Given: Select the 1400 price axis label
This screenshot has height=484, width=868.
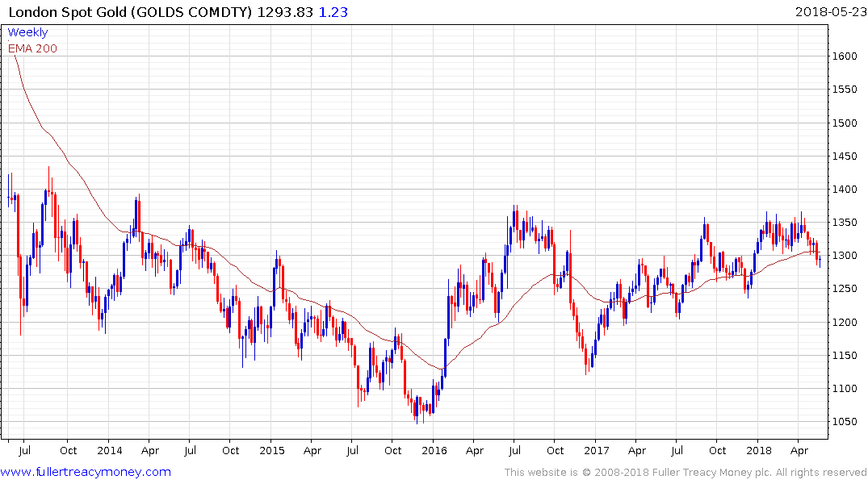Looking at the screenshot, I should click(x=845, y=190).
